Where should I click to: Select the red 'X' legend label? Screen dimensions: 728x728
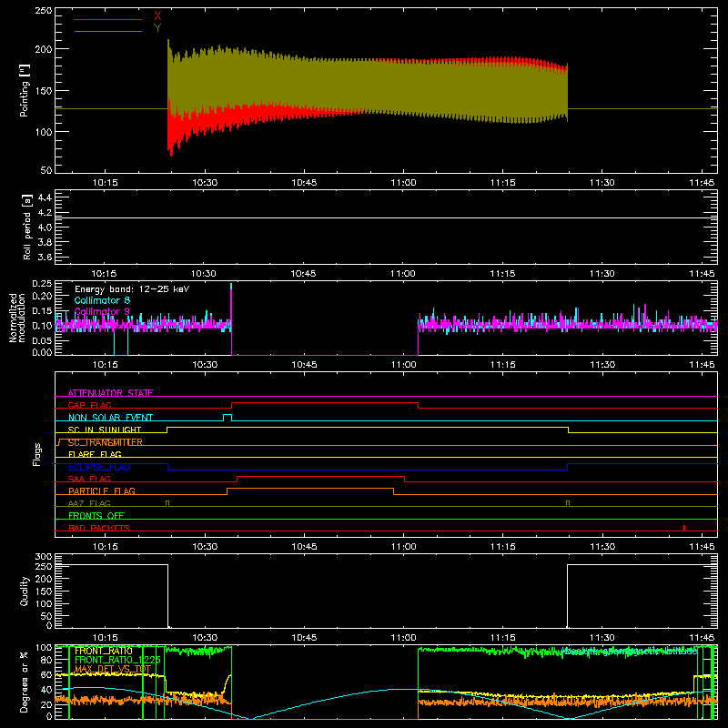157,16
